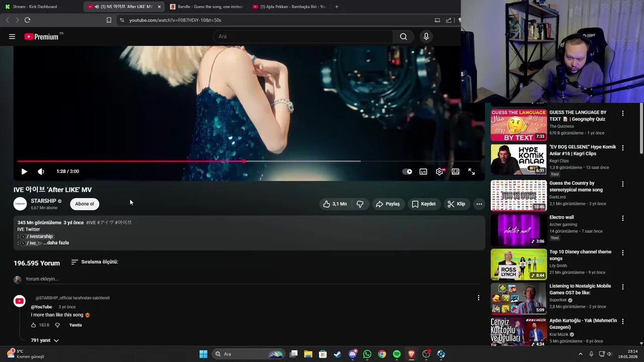
Task: Go to YouTube Premium home logo
Action: (x=41, y=36)
